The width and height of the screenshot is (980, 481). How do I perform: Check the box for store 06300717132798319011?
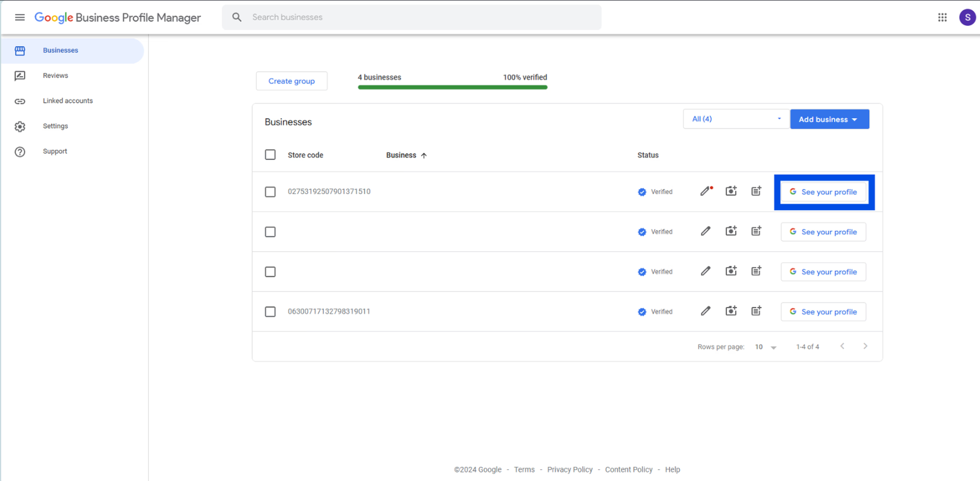tap(270, 312)
